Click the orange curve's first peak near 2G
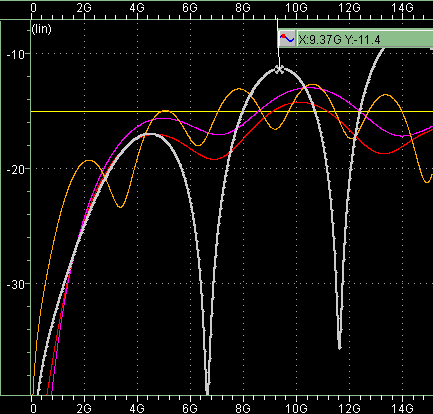 [x=89, y=161]
